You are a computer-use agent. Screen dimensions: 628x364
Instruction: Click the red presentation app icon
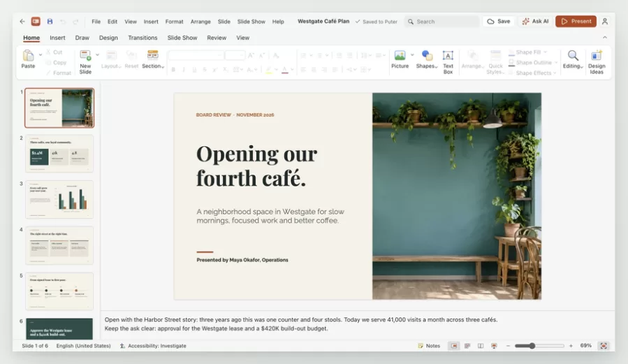(x=36, y=22)
